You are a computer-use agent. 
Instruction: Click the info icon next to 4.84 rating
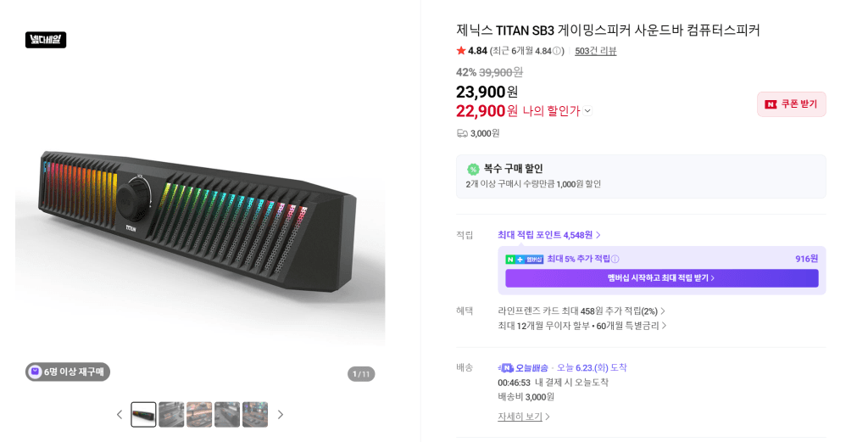[x=556, y=51]
